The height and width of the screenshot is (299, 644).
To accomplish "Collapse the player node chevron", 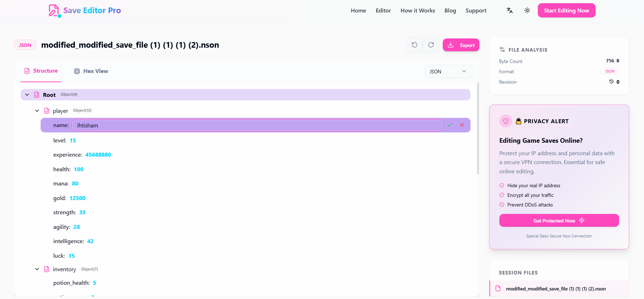I will tap(37, 111).
